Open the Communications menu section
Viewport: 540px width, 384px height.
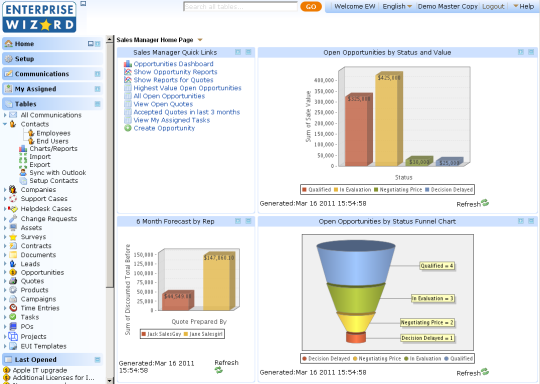[52, 74]
